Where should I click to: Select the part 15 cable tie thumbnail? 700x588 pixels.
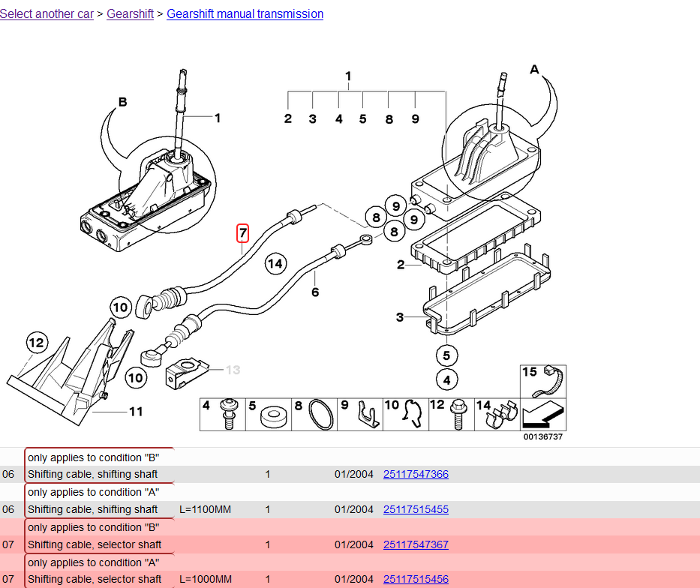544,381
